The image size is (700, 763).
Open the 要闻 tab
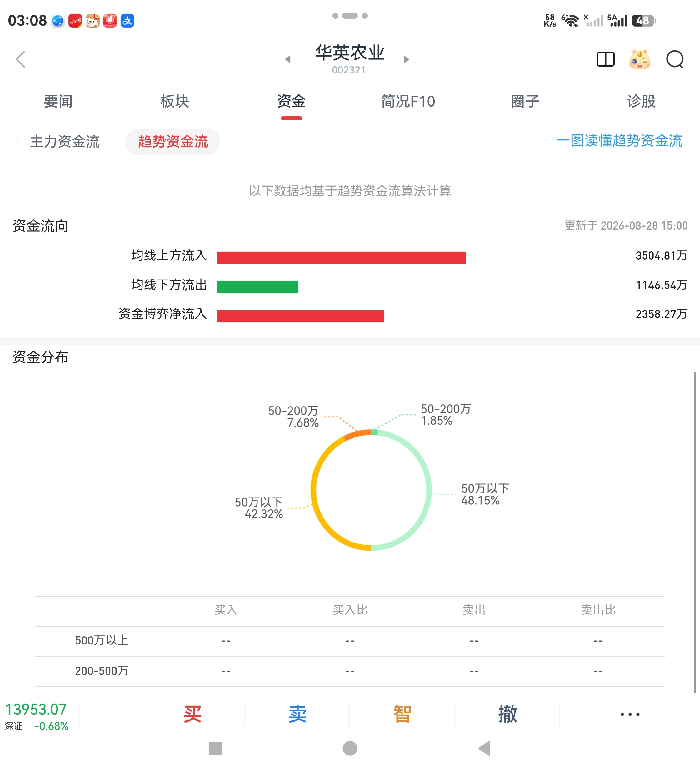tap(58, 101)
